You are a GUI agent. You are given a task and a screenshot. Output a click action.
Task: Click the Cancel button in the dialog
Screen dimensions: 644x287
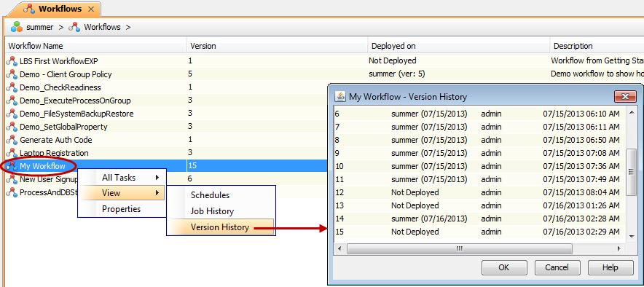pos(557,268)
